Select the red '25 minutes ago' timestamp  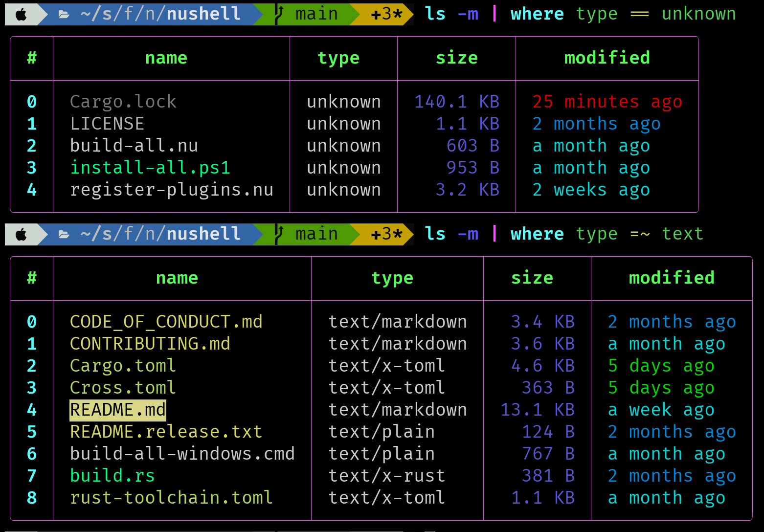pyautogui.click(x=607, y=101)
